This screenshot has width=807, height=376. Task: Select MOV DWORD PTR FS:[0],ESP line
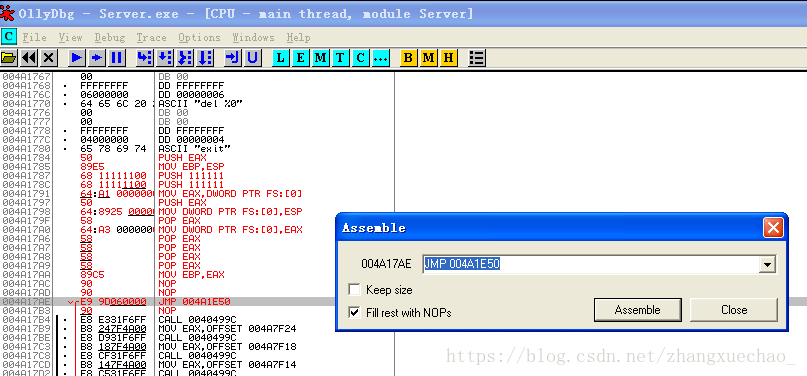tap(230, 211)
